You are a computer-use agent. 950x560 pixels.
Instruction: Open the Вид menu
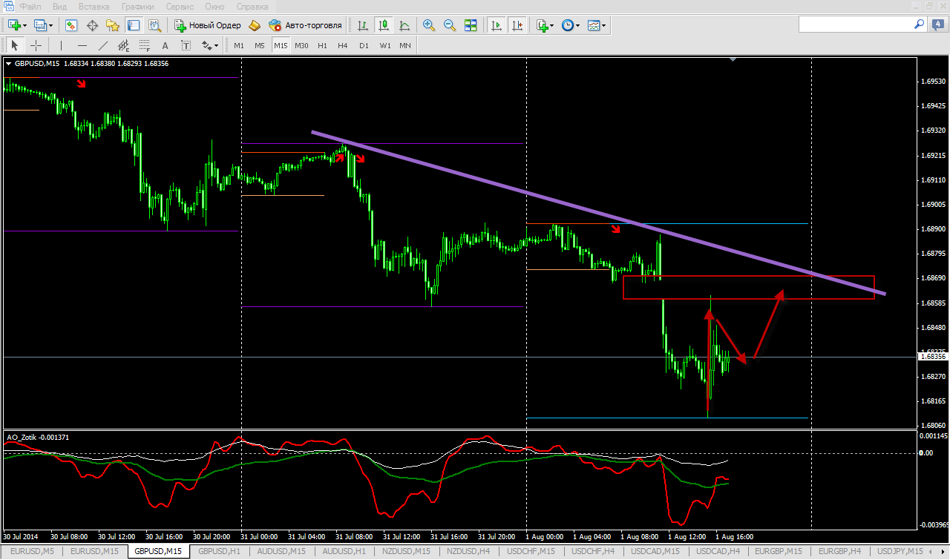click(x=59, y=6)
